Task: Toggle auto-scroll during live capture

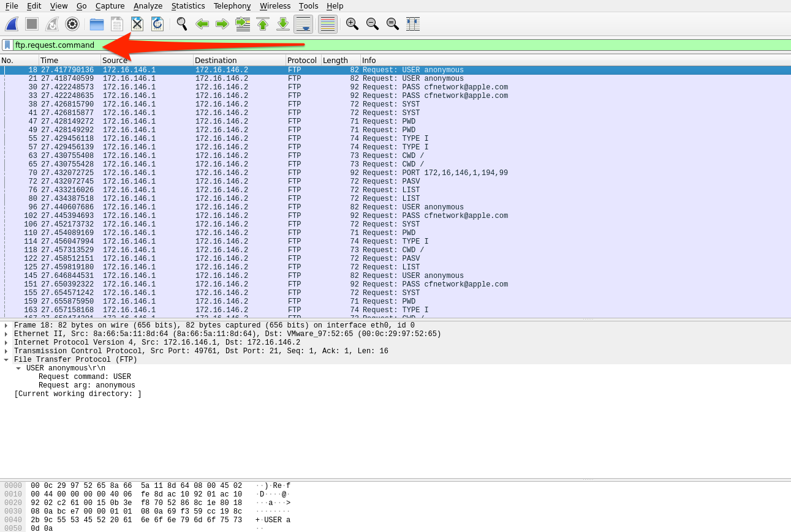Action: click(303, 24)
